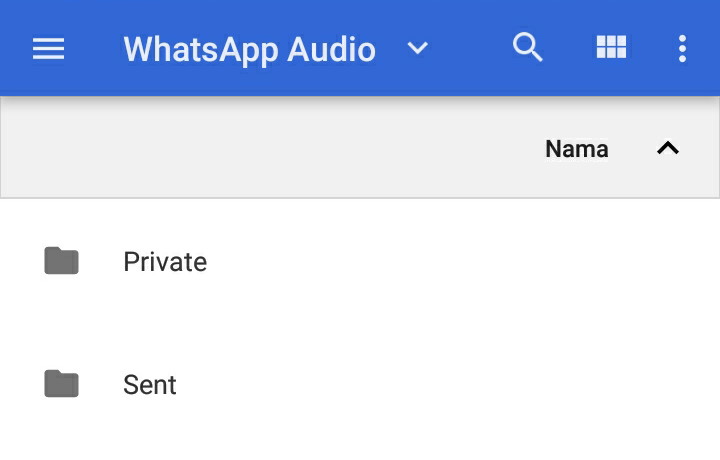Click the WhatsApp Audio title text

click(249, 49)
